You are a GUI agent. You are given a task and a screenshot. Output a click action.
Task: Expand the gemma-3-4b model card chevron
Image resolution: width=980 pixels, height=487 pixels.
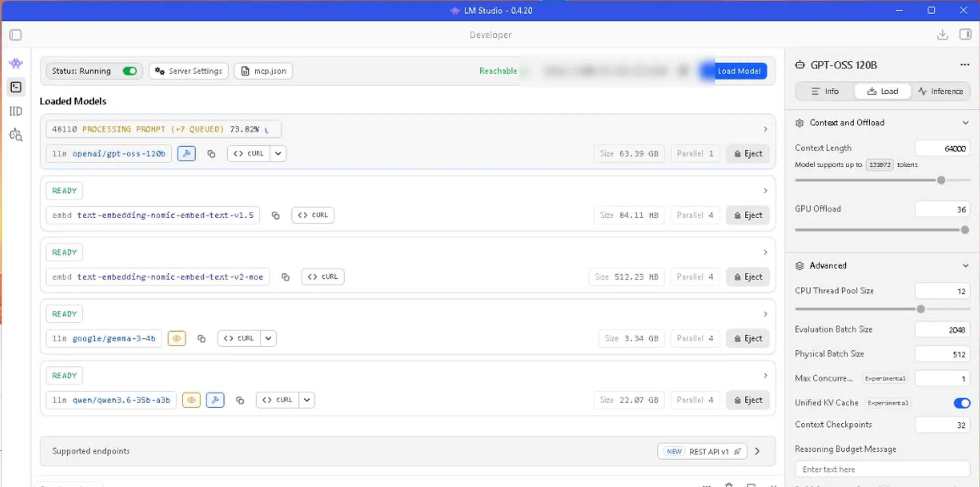point(765,314)
